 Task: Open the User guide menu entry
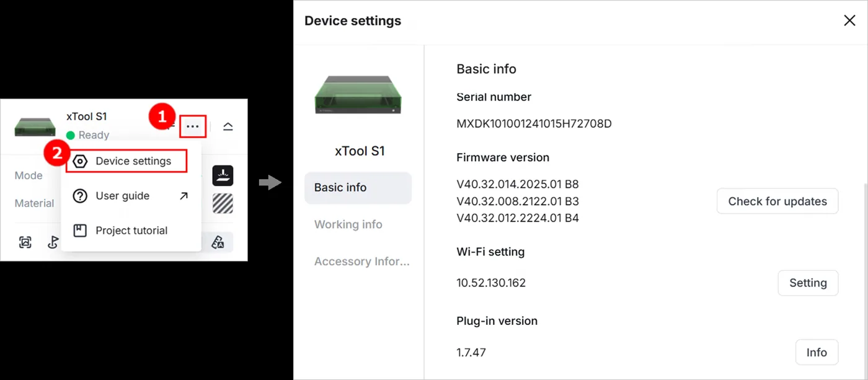(x=131, y=196)
